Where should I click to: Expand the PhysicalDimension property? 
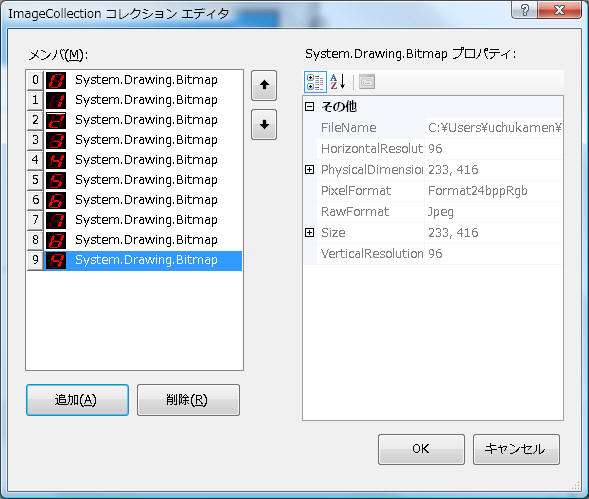click(310, 170)
